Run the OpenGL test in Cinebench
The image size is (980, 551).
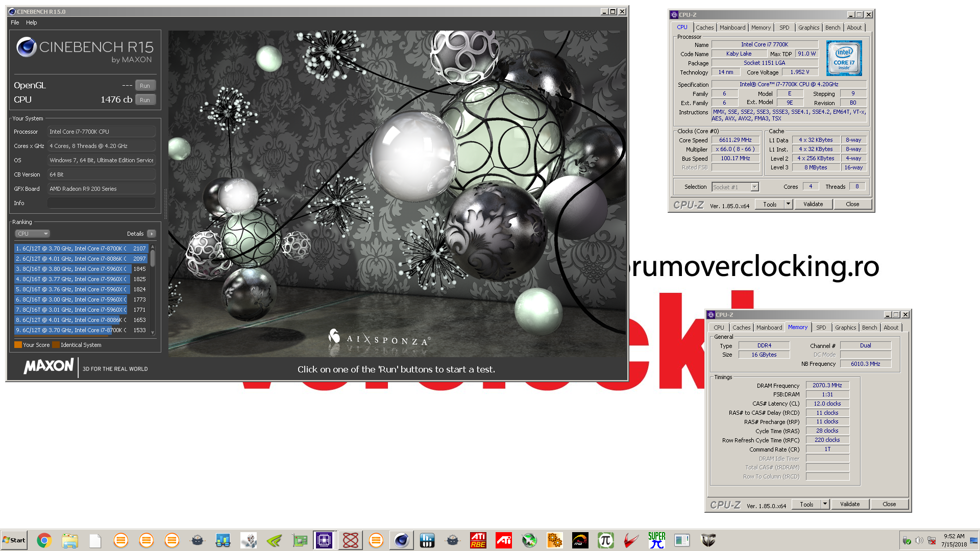point(145,86)
